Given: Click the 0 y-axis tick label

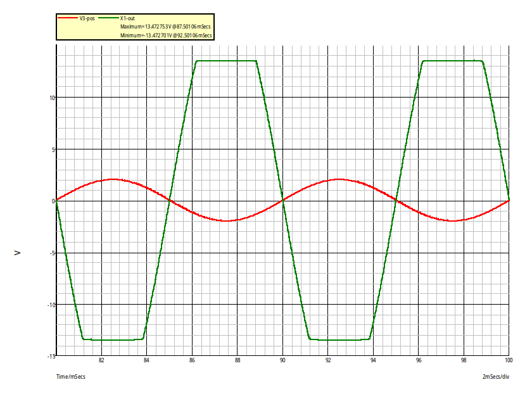Looking at the screenshot, I should pos(53,201).
